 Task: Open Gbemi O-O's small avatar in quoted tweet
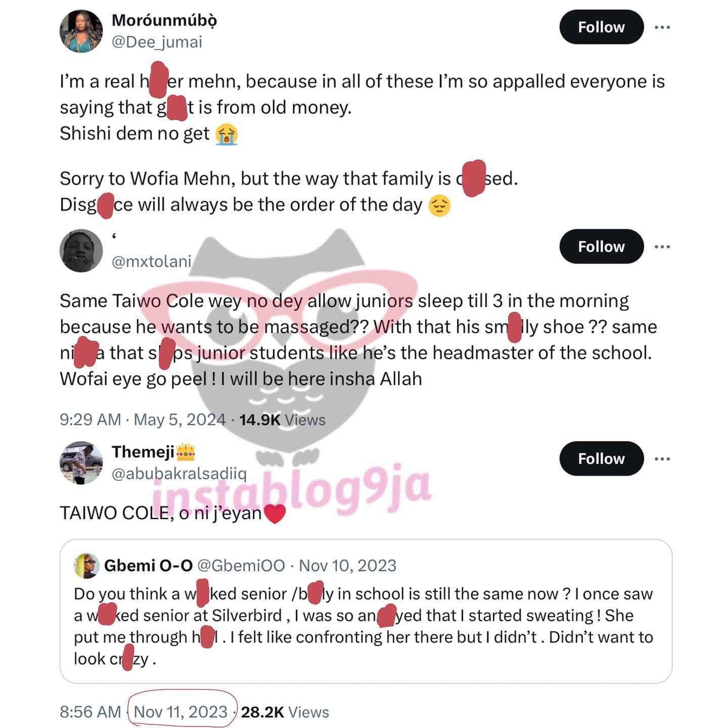coord(86,565)
